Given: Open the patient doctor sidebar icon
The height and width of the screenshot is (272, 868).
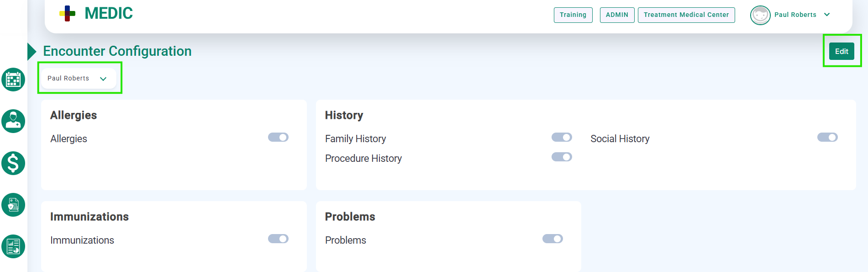Looking at the screenshot, I should tap(13, 121).
